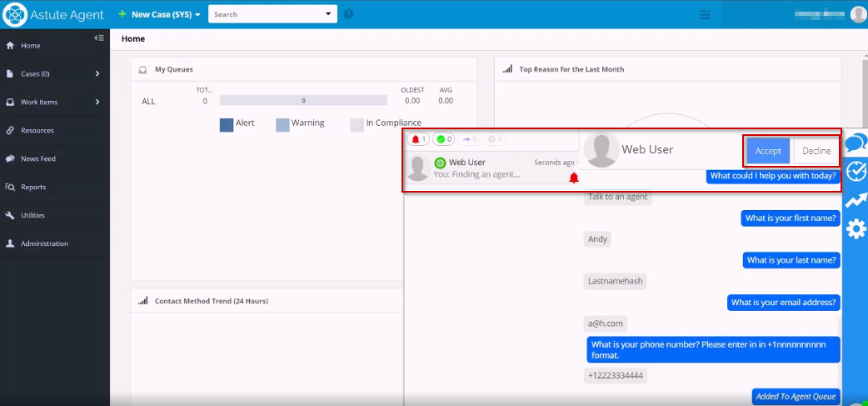
Task: Filter chats by red alert bell badge
Action: [x=419, y=139]
